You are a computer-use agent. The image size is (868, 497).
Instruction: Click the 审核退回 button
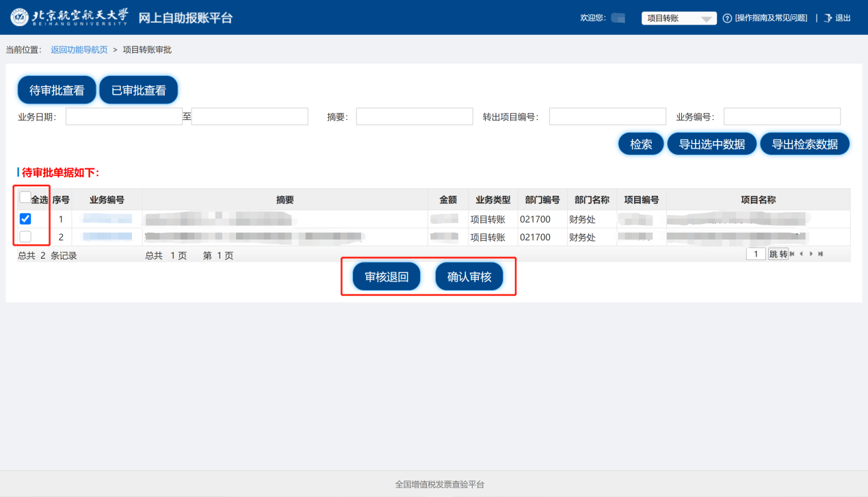point(386,277)
